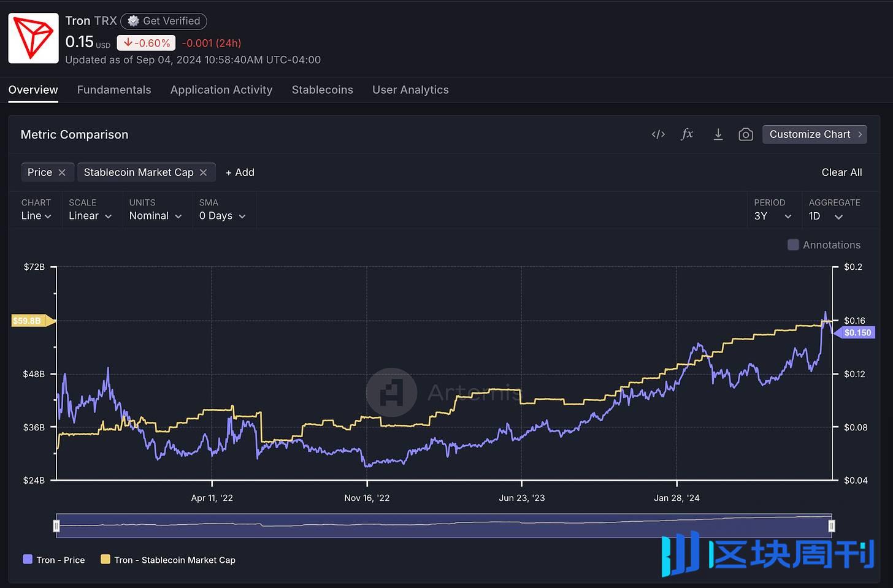Click the verified badge icon

click(132, 21)
